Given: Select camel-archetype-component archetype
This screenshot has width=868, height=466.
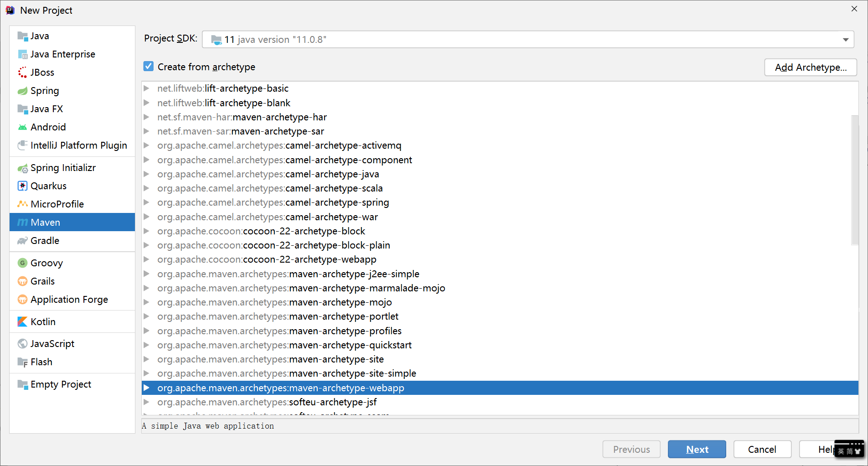Looking at the screenshot, I should (x=500, y=160).
